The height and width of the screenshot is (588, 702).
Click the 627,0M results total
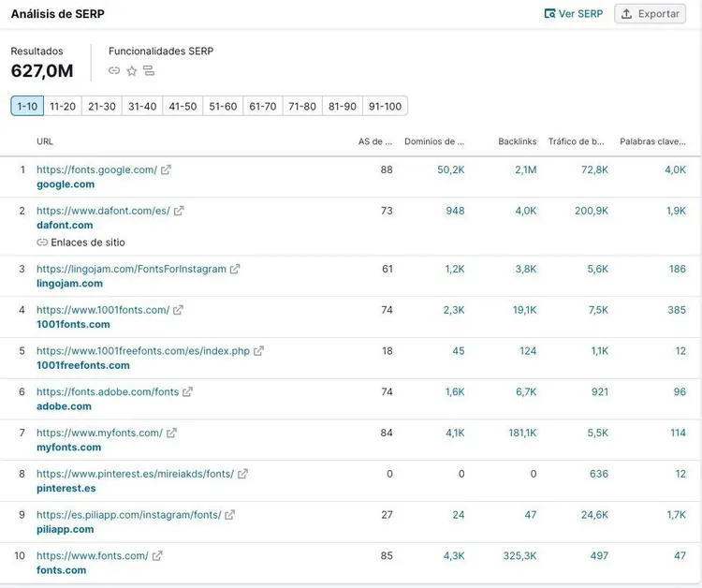point(42,71)
